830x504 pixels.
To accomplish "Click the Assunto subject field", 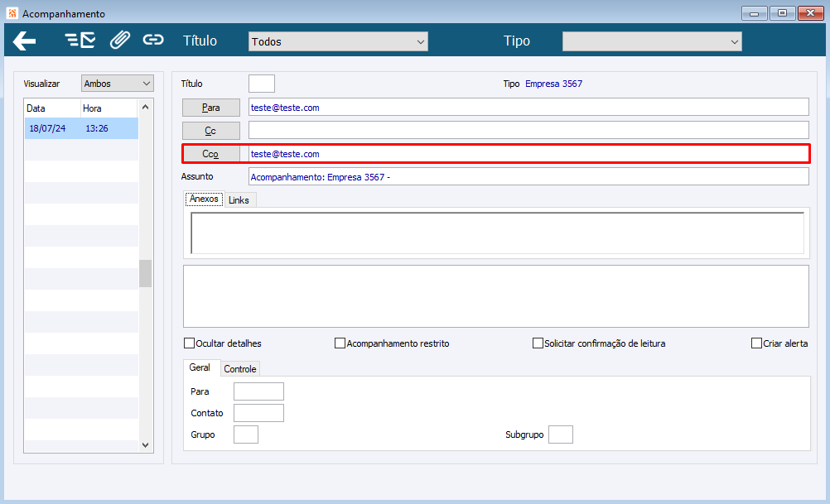I will coord(528,176).
